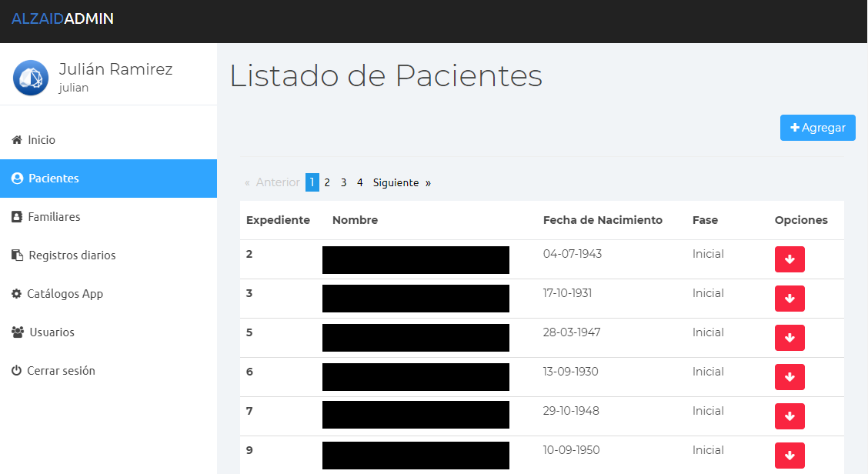Click Julián Ramirez's profile avatar
Screen dimensions: 868x474
31,78
